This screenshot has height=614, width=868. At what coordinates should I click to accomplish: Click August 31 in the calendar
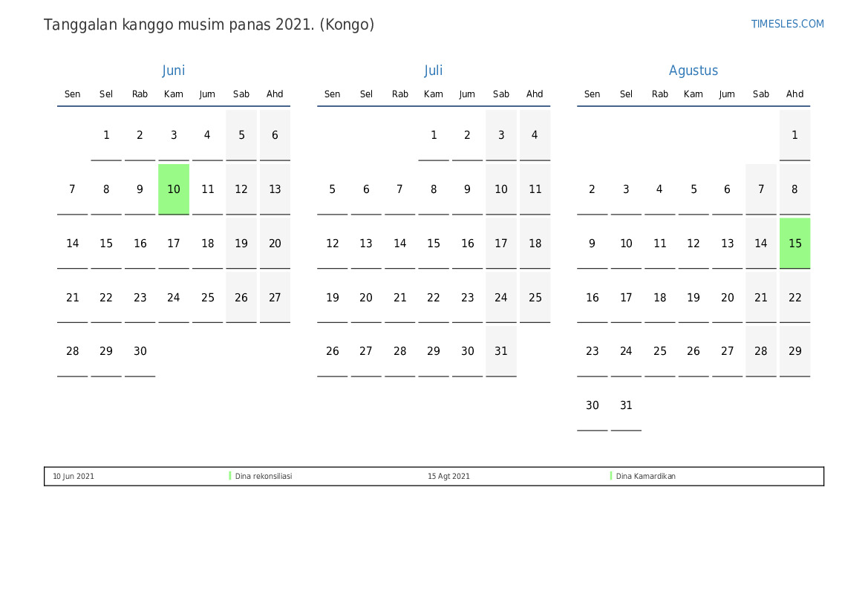click(626, 405)
